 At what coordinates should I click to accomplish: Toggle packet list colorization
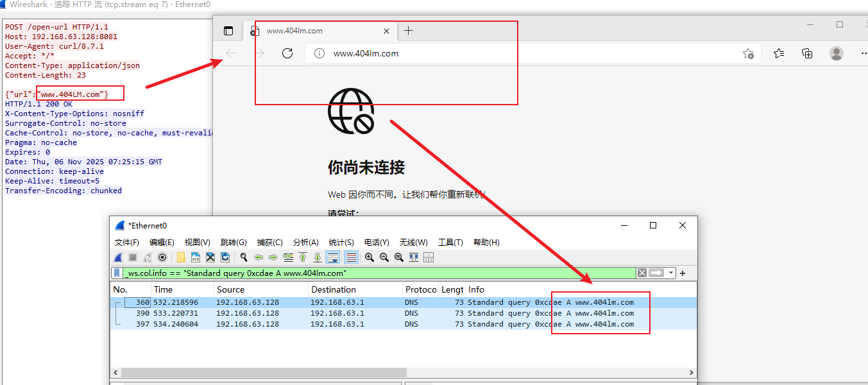[351, 257]
